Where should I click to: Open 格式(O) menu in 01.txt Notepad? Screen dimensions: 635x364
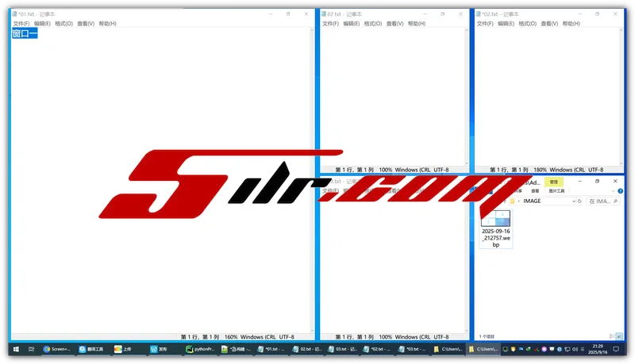(x=64, y=24)
